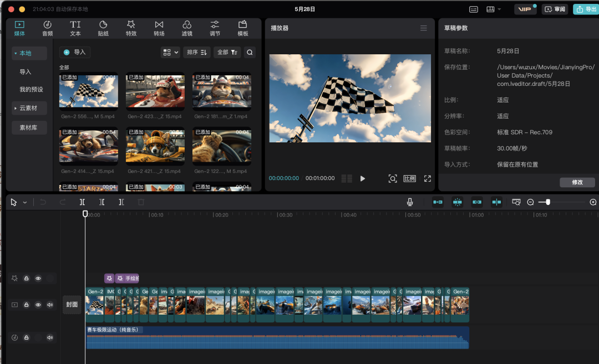Zoom in the timeline with plus icon
The width and height of the screenshot is (599, 364).
[x=593, y=202]
